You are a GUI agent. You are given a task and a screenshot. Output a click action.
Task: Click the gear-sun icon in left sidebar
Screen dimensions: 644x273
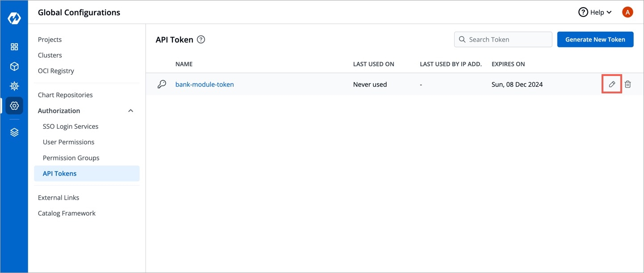click(14, 86)
